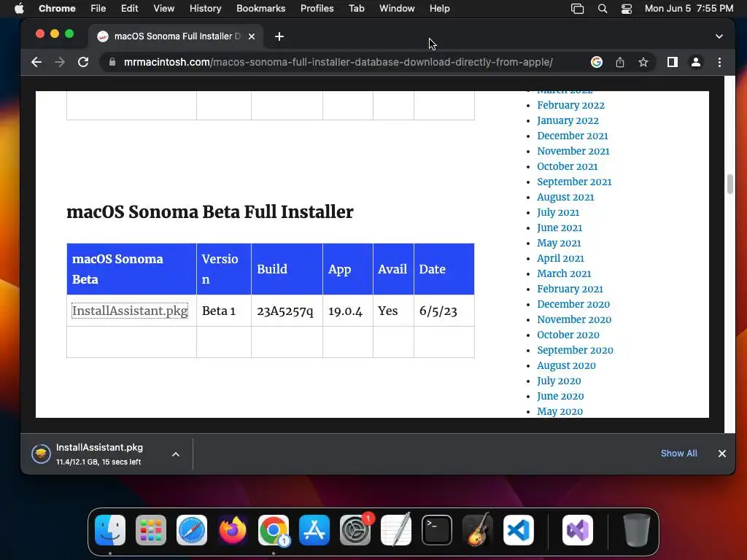Bookmark this page with the star icon
747x560 pixels.
tap(643, 62)
